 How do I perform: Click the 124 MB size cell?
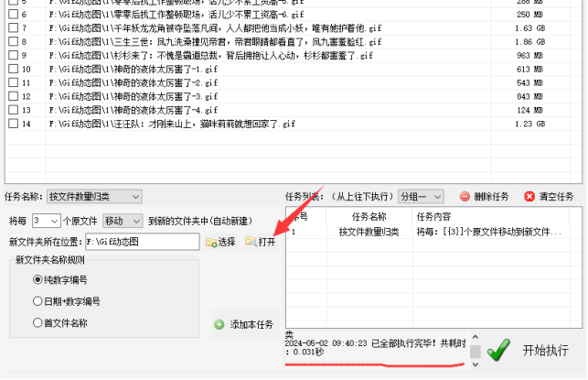point(529,110)
